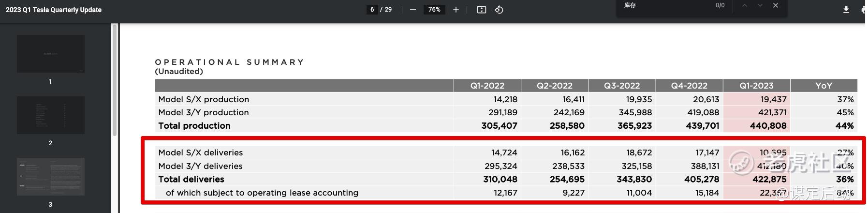Viewport: 868px width, 213px height.
Task: Click the zoom out minus icon
Action: [412, 10]
